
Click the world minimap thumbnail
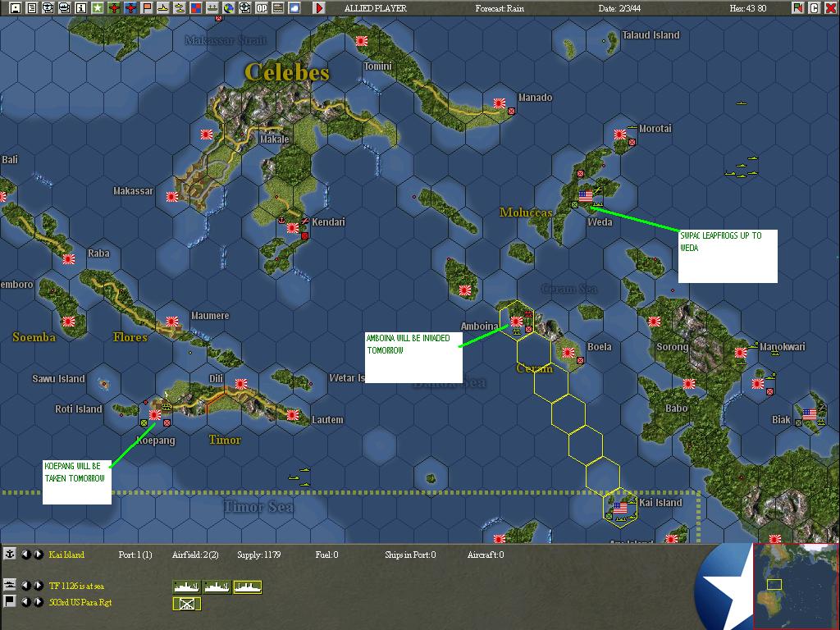[796, 586]
